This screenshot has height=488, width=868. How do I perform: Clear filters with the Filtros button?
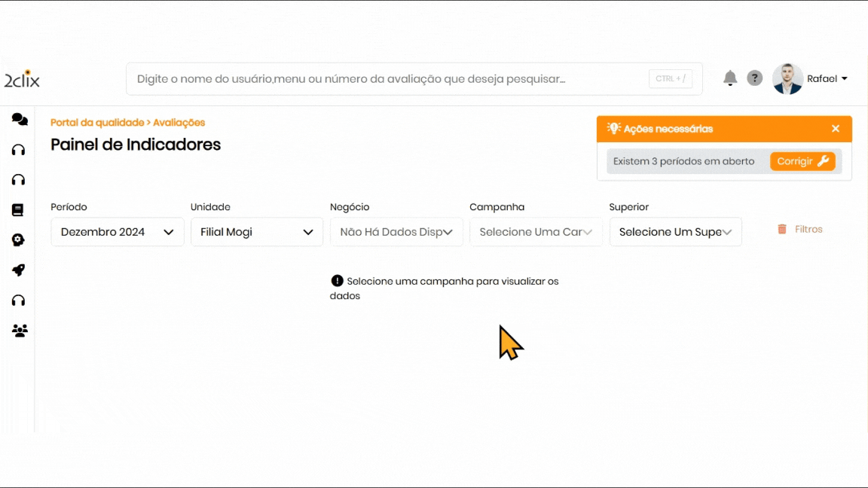point(800,229)
